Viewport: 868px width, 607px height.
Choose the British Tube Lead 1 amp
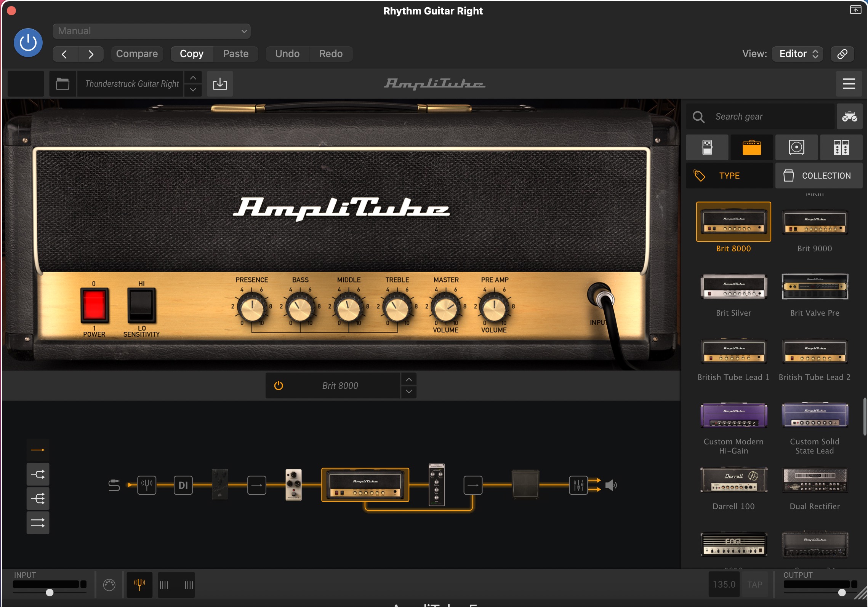[733, 351]
